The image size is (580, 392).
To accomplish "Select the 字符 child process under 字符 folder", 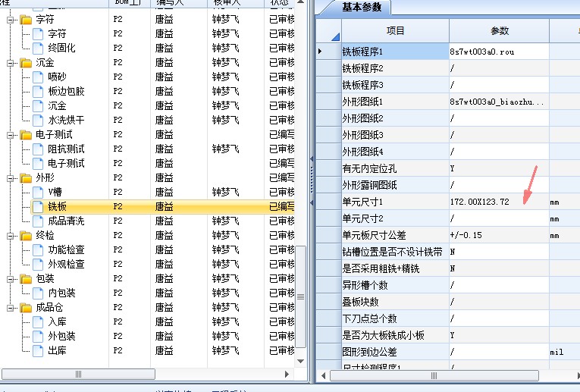I will coord(57,33).
